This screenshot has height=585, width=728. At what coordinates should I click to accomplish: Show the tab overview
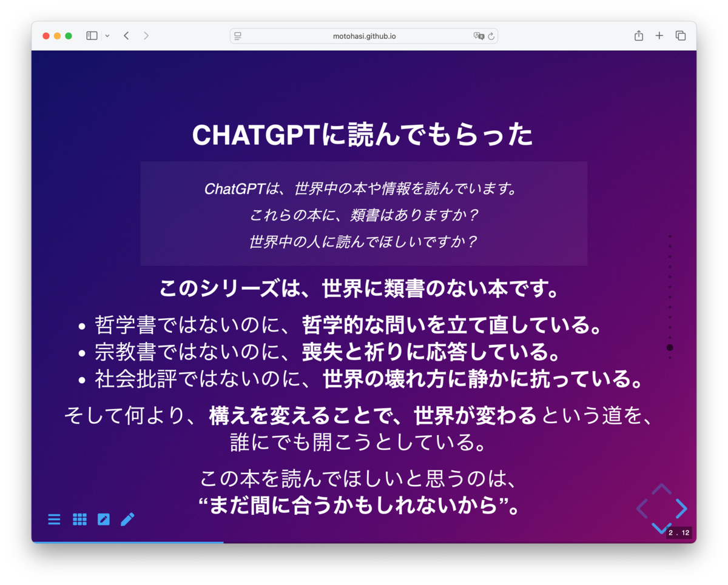coord(681,36)
